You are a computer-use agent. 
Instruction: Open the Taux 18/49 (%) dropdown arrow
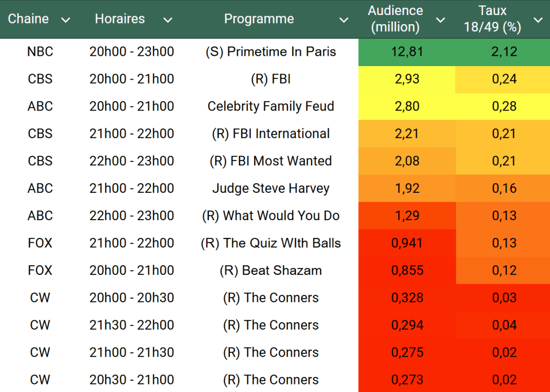coord(538,20)
